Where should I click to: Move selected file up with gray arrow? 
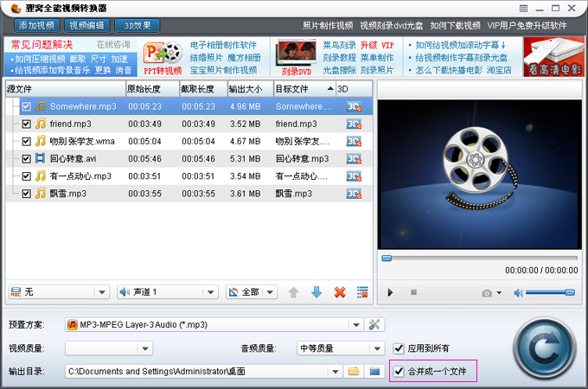tap(294, 292)
